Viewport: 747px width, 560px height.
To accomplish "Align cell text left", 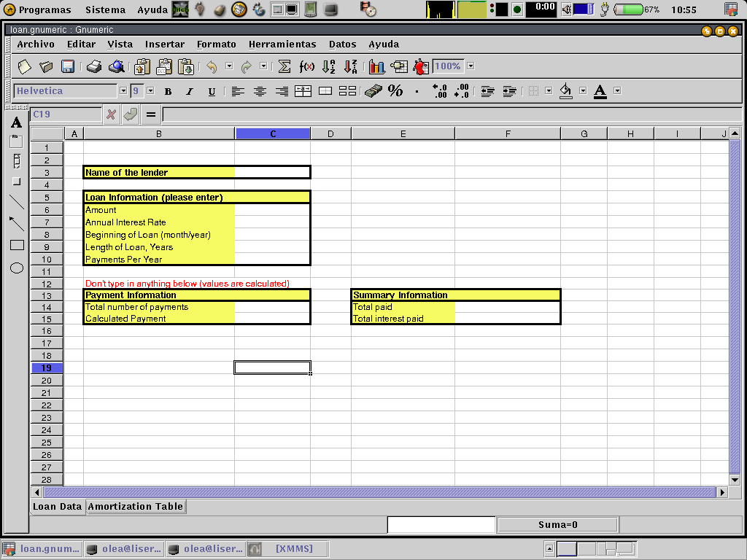I will (238, 91).
